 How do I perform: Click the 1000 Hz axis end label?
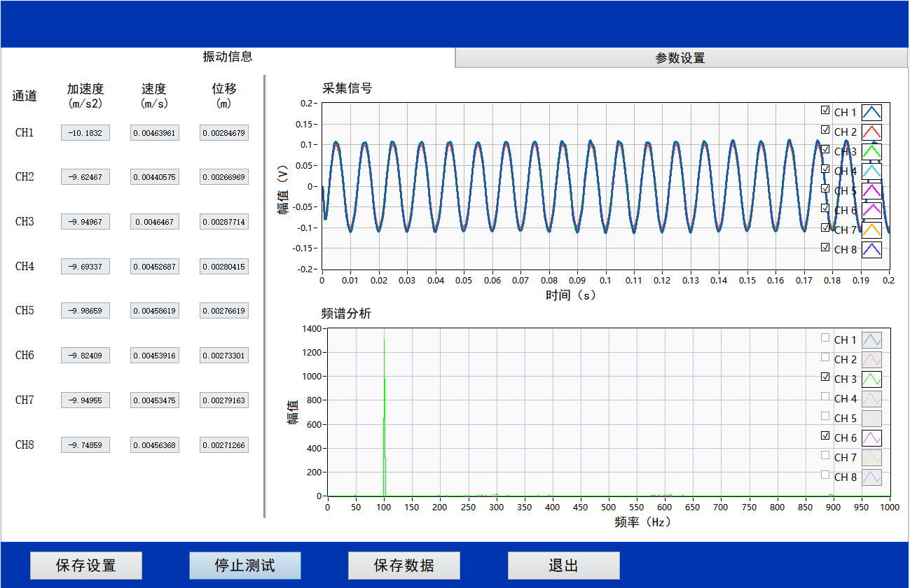click(x=890, y=507)
